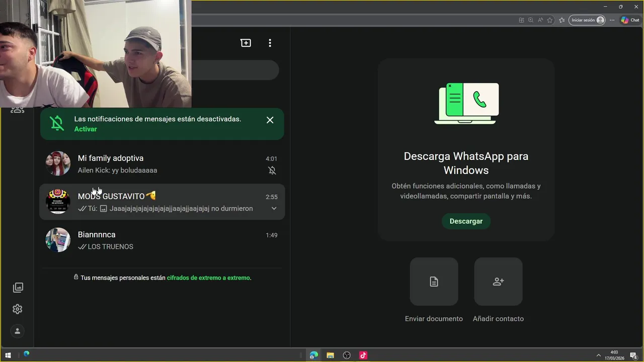The height and width of the screenshot is (362, 644).
Task: Open the Biannnnca chat
Action: coord(162,240)
